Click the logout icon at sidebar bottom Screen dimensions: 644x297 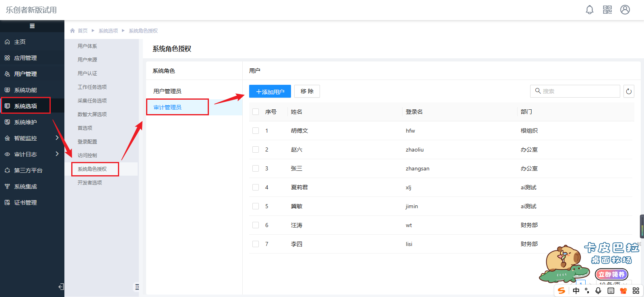click(x=61, y=287)
